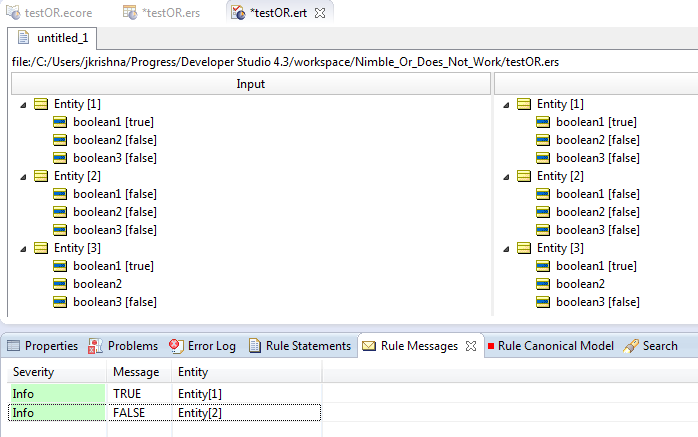Open the Properties view tab

pyautogui.click(x=43, y=346)
